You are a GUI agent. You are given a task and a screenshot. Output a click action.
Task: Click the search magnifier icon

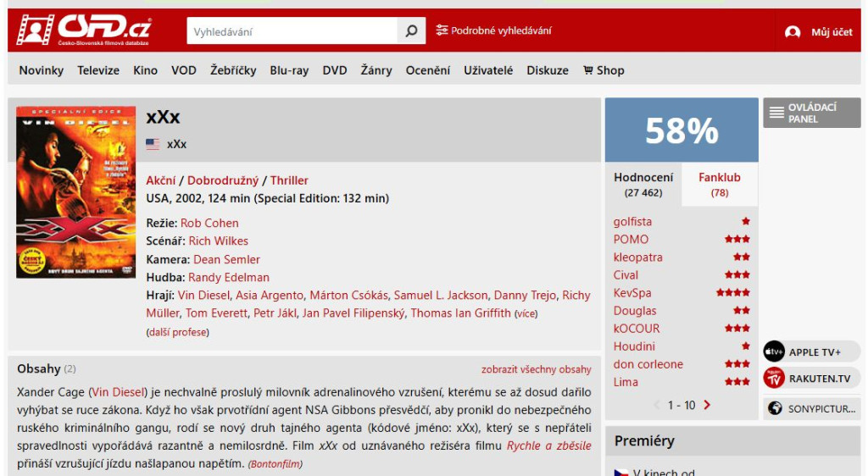coord(411,31)
